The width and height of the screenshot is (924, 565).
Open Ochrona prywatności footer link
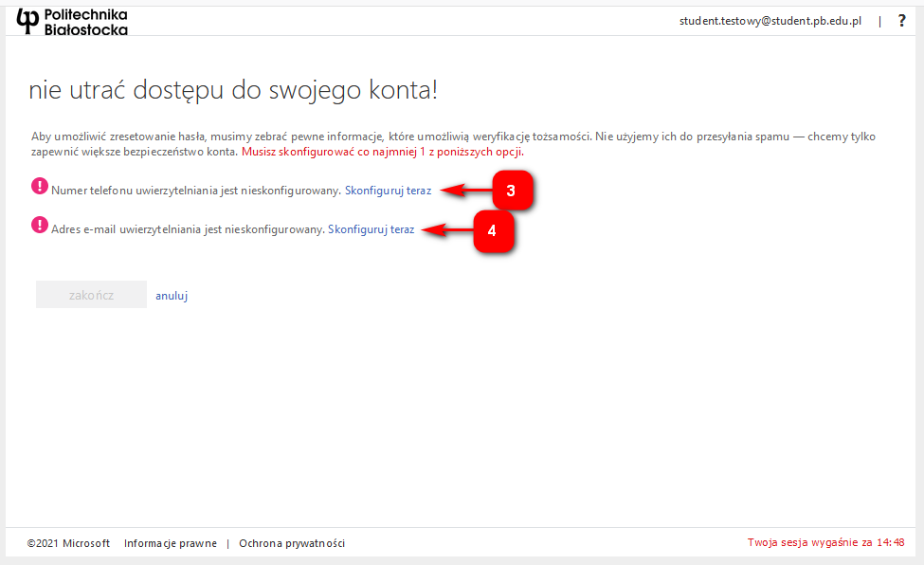click(x=292, y=543)
